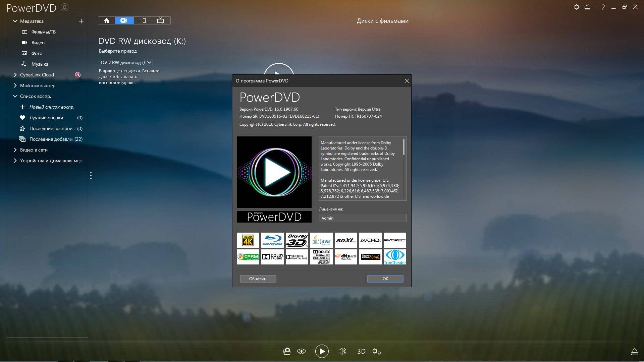The width and height of the screenshot is (644, 362).
Task: Click the sidebar resize handle dots
Action: click(91, 176)
